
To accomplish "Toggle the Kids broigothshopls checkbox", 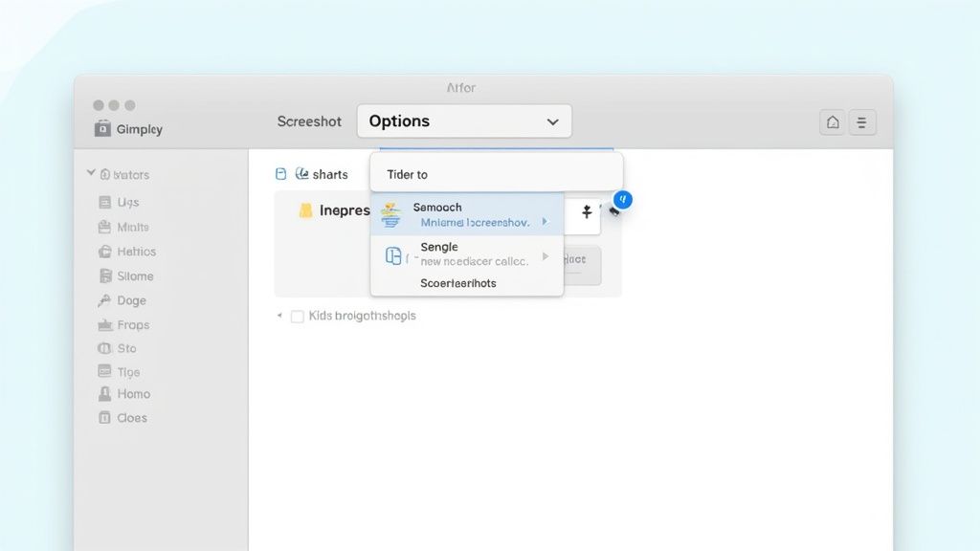I will [299, 315].
